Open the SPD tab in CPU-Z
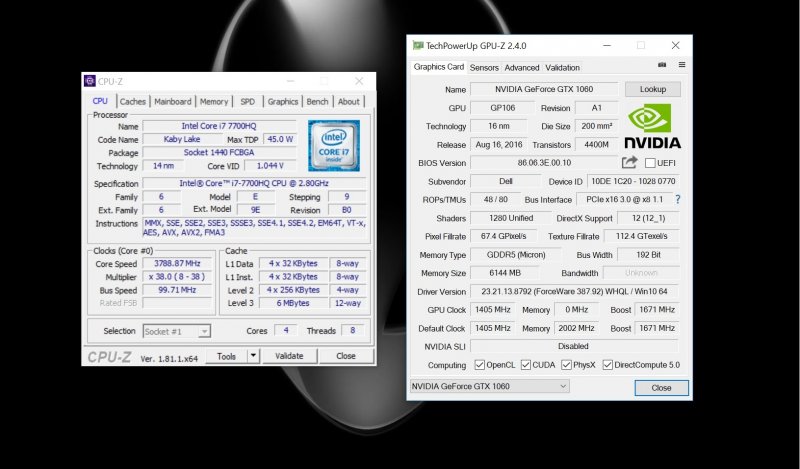The image size is (800, 469). point(247,102)
